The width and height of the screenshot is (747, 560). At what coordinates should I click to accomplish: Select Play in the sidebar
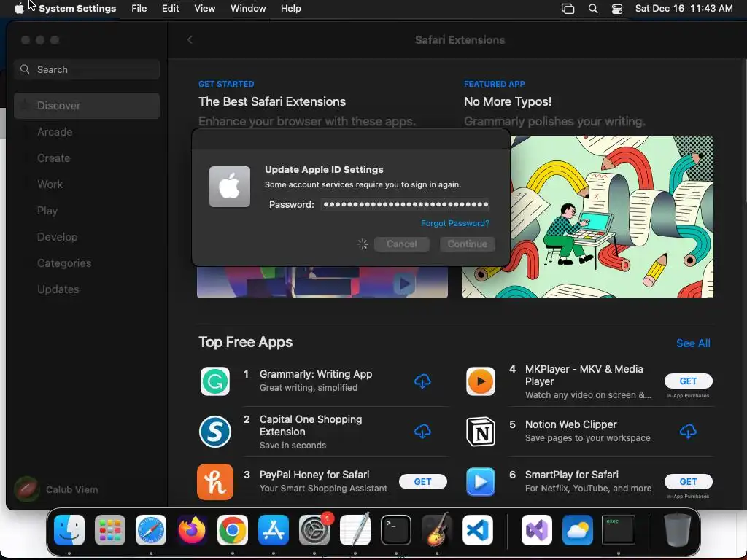[x=87, y=211]
